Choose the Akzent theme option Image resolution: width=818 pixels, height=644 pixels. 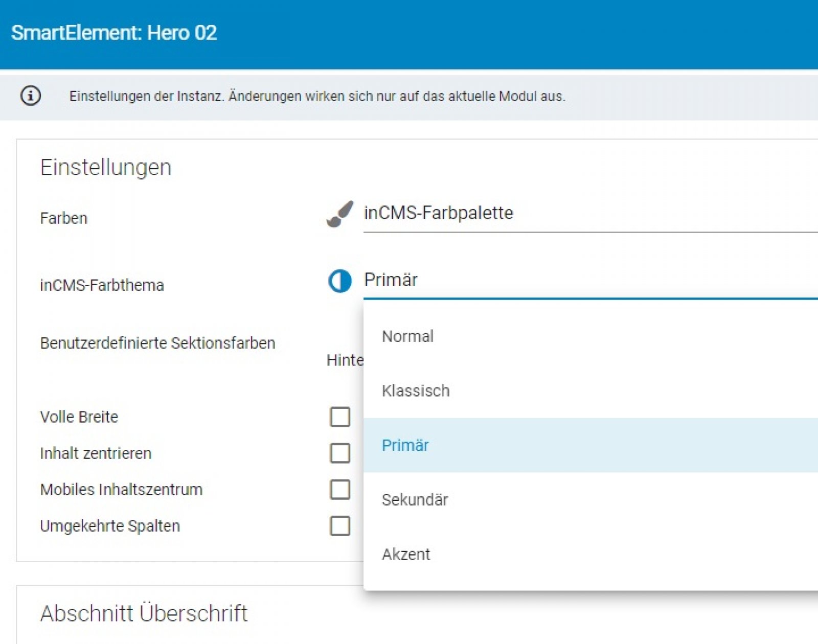[406, 555]
